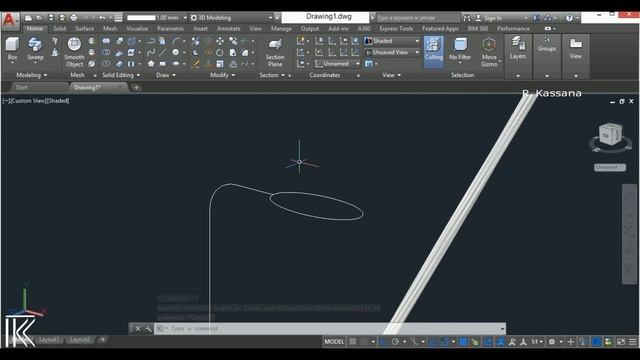Open the Shaded visual style dropdown
640x360 pixels.
click(x=392, y=41)
